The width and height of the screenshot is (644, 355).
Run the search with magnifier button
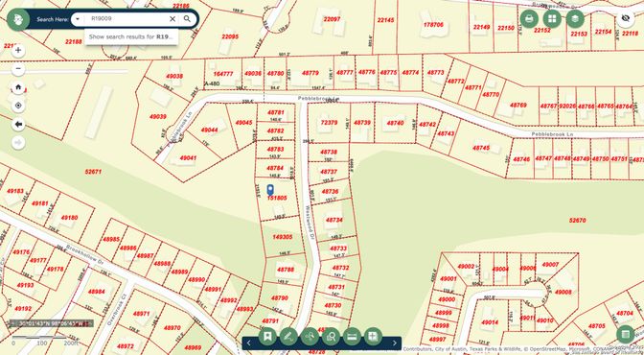click(187, 19)
